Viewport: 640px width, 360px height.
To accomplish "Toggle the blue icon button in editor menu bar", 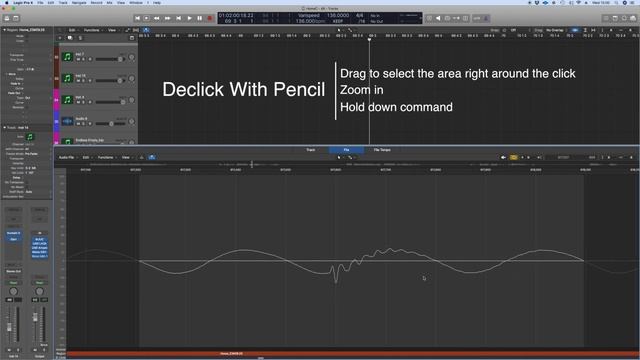I will tap(152, 157).
